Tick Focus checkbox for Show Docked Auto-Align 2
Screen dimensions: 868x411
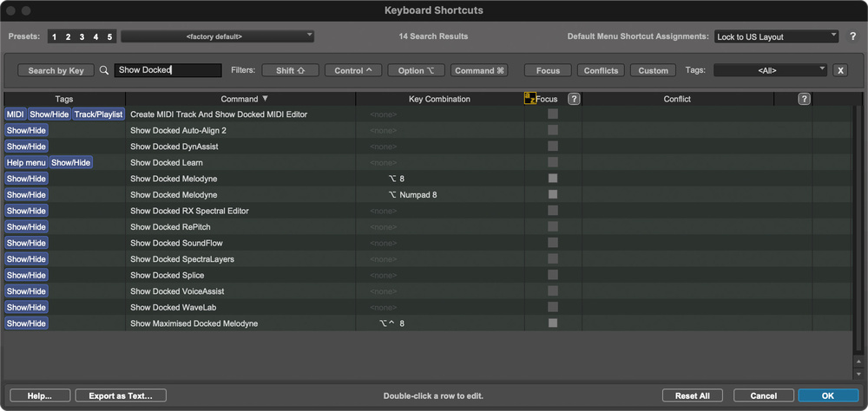tap(552, 130)
